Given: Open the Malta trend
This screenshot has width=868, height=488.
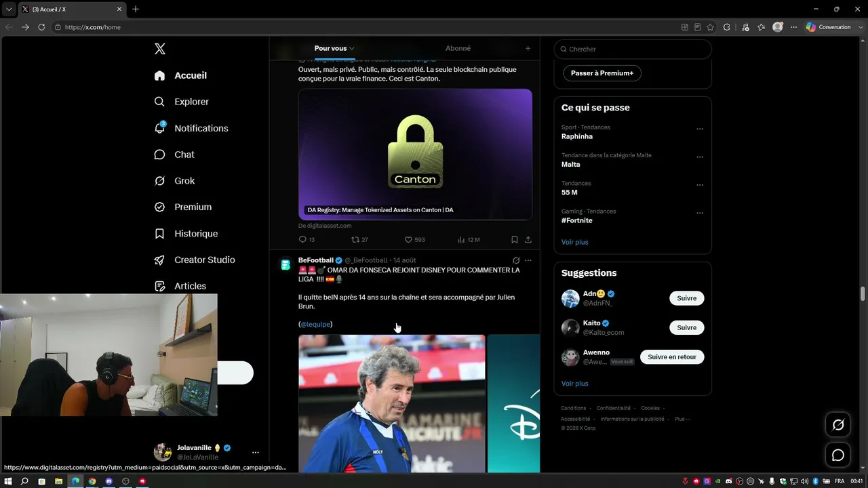Looking at the screenshot, I should tap(571, 164).
